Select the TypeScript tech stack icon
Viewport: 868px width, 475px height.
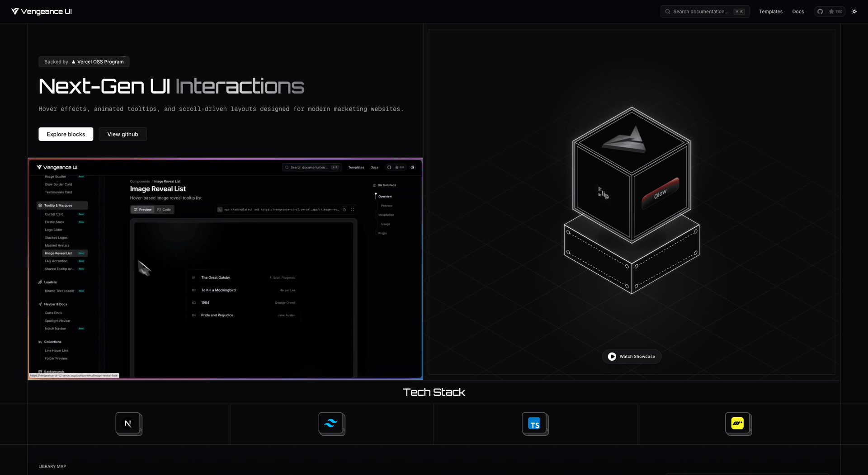[535, 424]
